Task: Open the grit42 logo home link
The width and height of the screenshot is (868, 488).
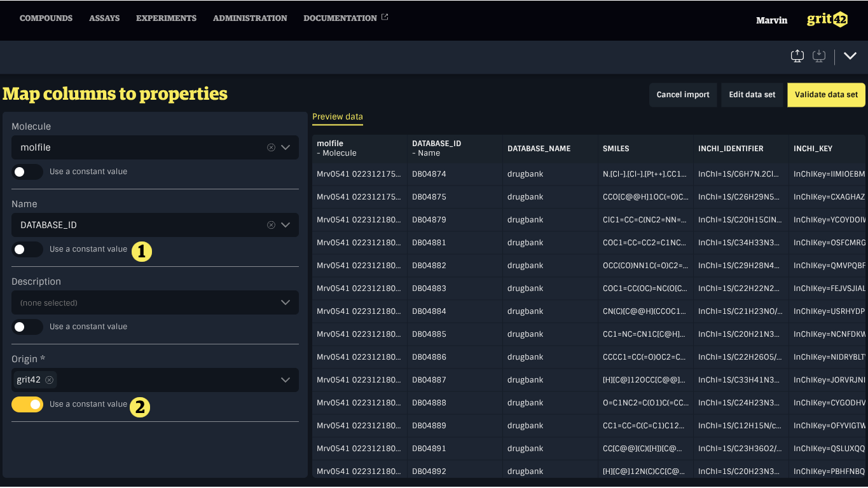Action: click(827, 19)
